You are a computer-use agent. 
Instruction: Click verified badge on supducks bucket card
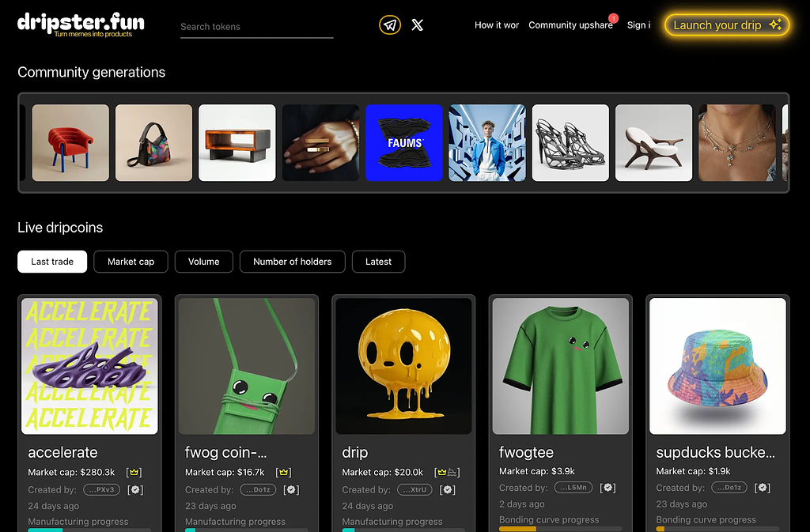[763, 488]
